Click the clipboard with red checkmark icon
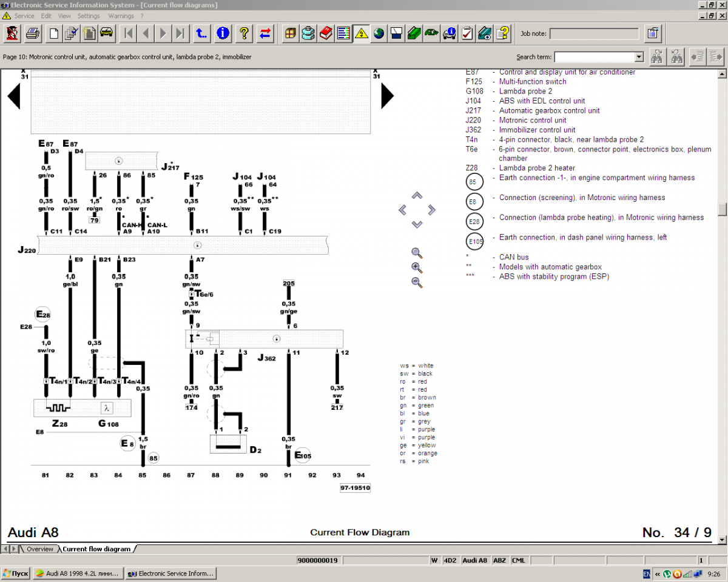This screenshot has width=728, height=582. click(x=467, y=33)
